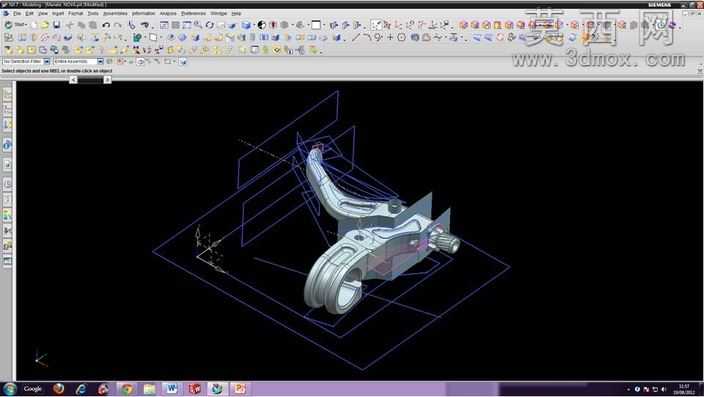Click the Redo arrow icon
The height and width of the screenshot is (397, 704).
[x=118, y=25]
